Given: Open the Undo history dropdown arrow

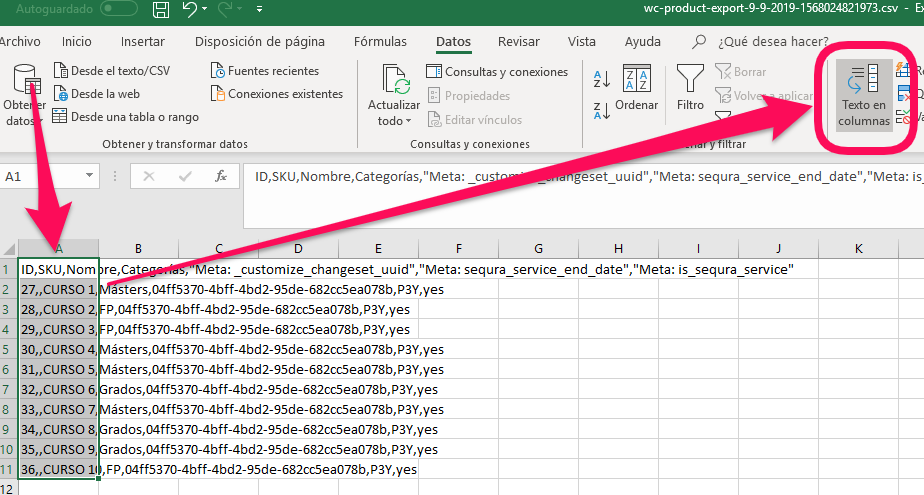Looking at the screenshot, I should pos(204,9).
